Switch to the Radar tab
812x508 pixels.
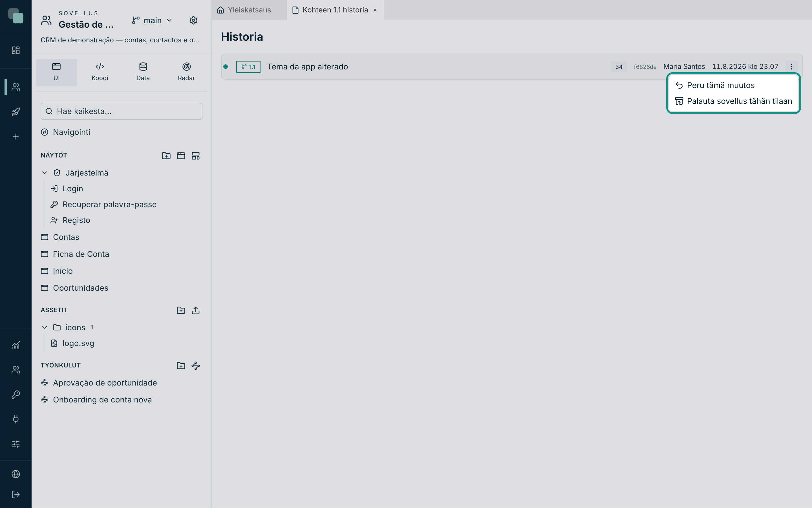tap(186, 72)
